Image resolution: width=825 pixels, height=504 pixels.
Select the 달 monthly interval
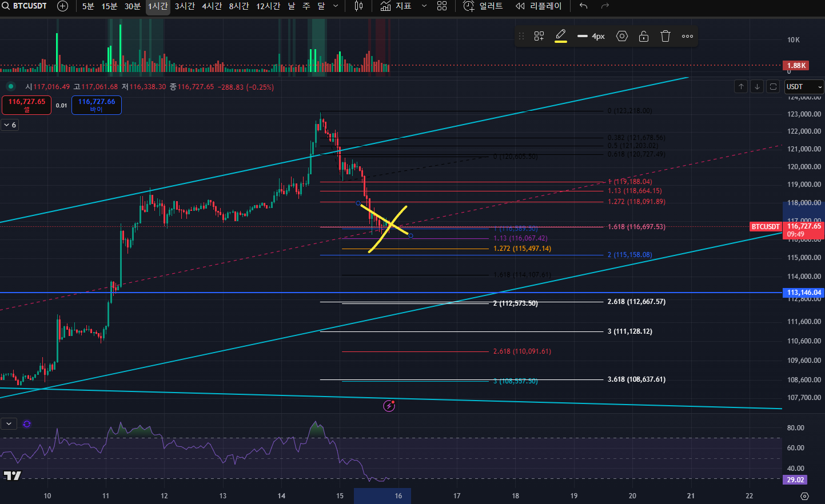click(321, 6)
